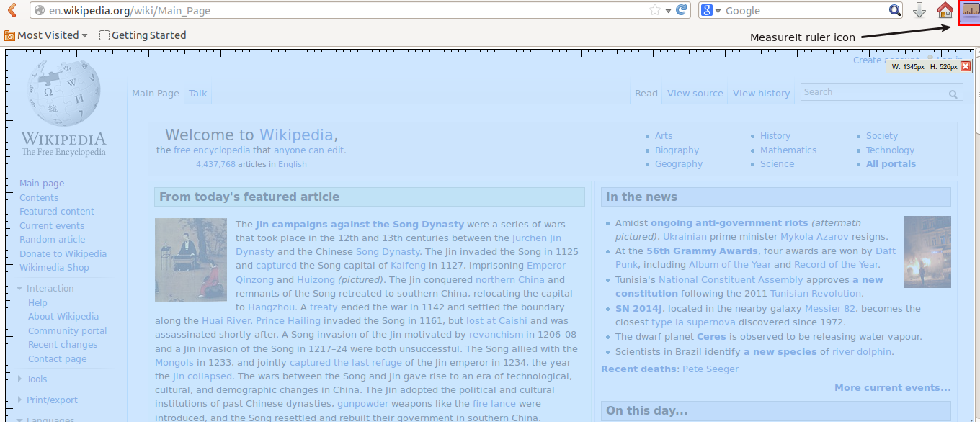Open the Wikimedia Shop link
Viewport: 980px width, 424px height.
click(54, 268)
